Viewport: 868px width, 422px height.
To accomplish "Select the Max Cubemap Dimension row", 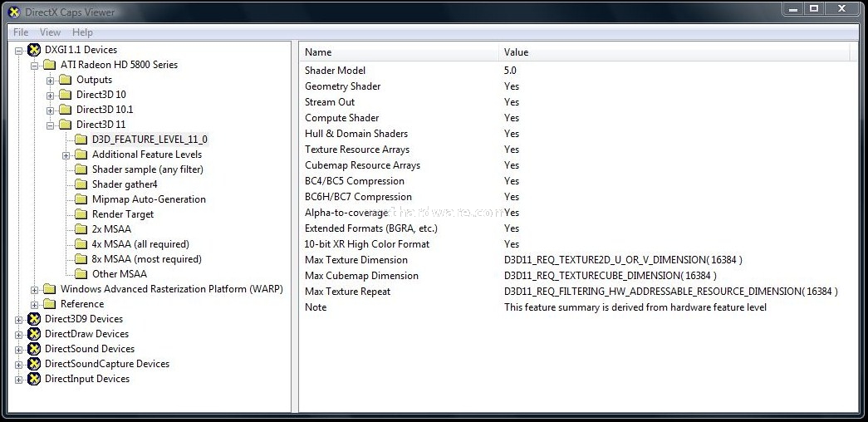I will click(x=578, y=276).
